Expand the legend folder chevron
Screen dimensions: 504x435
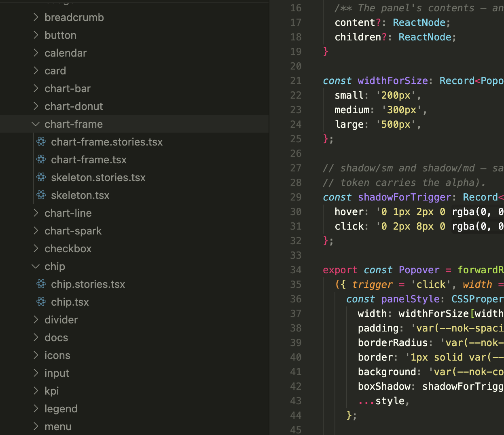point(36,408)
